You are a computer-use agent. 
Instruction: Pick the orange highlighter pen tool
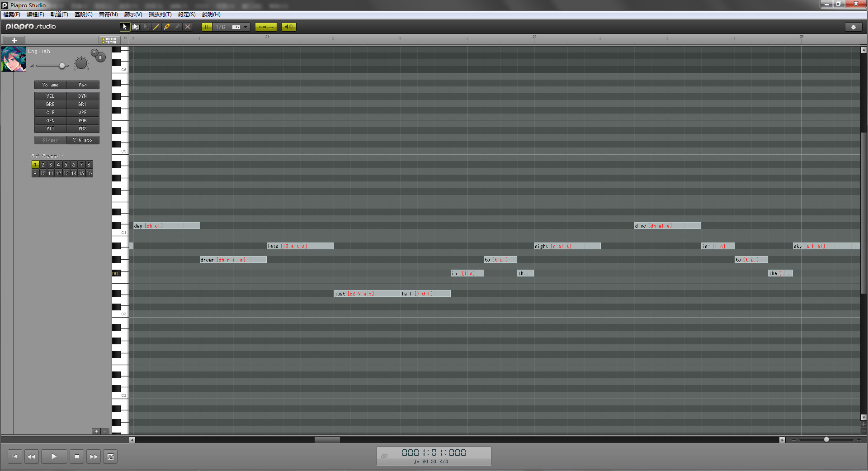[167, 27]
